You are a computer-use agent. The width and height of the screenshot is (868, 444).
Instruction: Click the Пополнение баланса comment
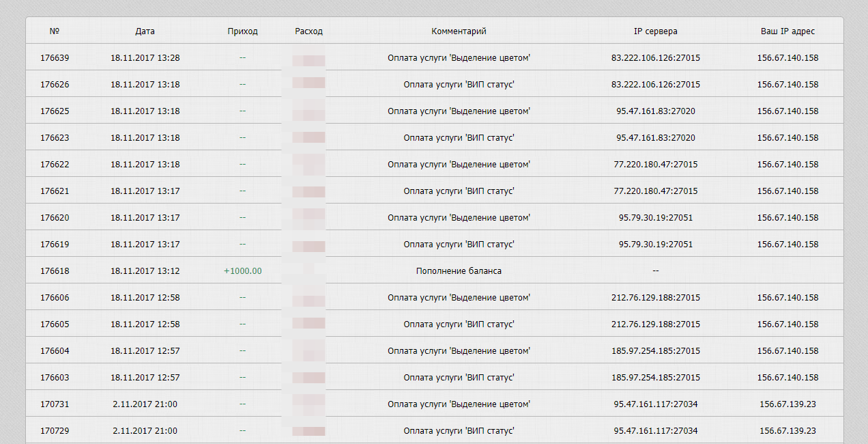tap(459, 271)
